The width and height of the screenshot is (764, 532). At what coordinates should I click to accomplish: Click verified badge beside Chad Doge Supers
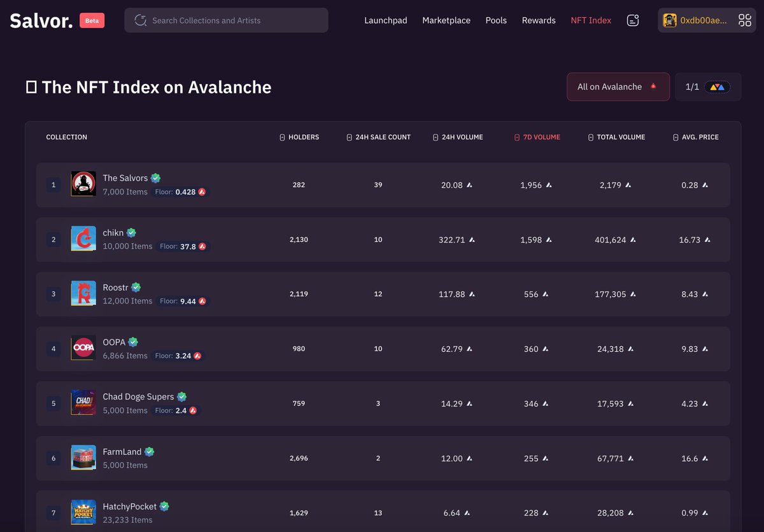[181, 397]
